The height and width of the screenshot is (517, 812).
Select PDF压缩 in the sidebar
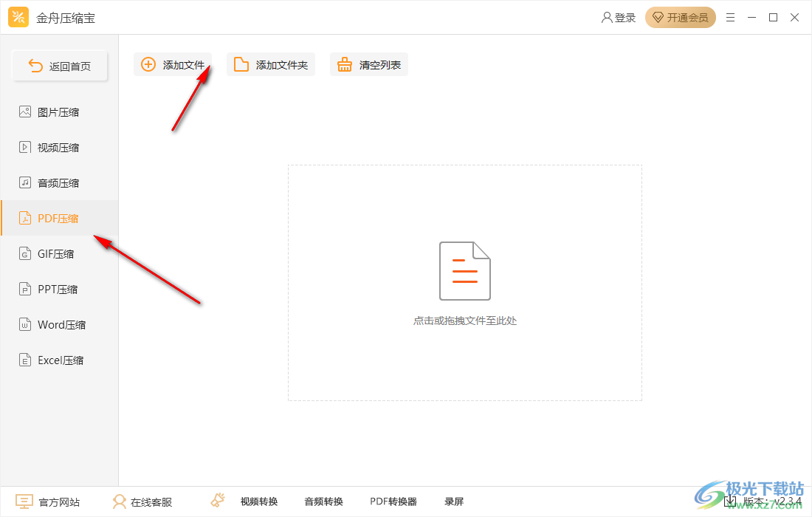[x=59, y=218]
